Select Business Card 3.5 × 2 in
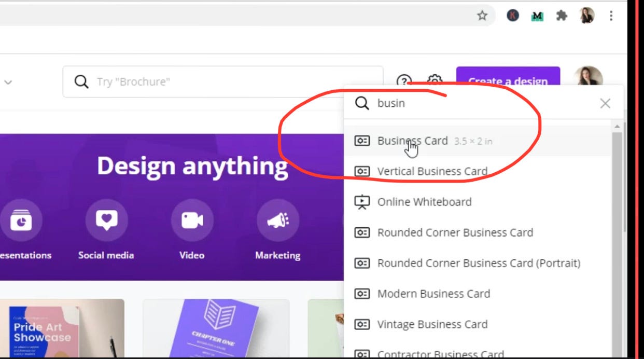 (478, 141)
